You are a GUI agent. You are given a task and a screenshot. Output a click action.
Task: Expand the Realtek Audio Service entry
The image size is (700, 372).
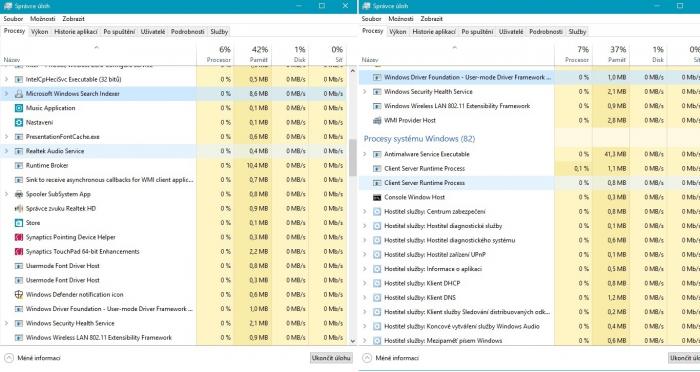point(6,151)
